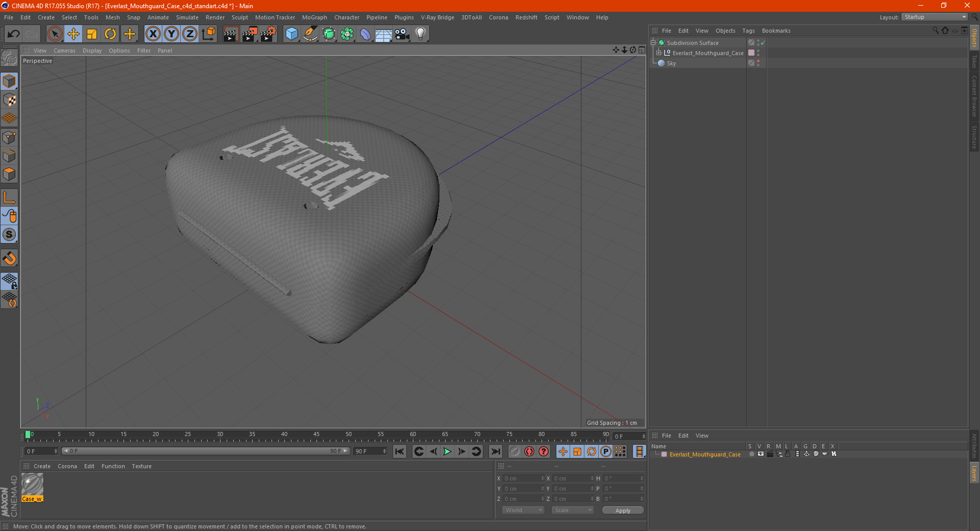Toggle Subdivision Surface enabled checkmark
The height and width of the screenshot is (531, 980).
(763, 43)
